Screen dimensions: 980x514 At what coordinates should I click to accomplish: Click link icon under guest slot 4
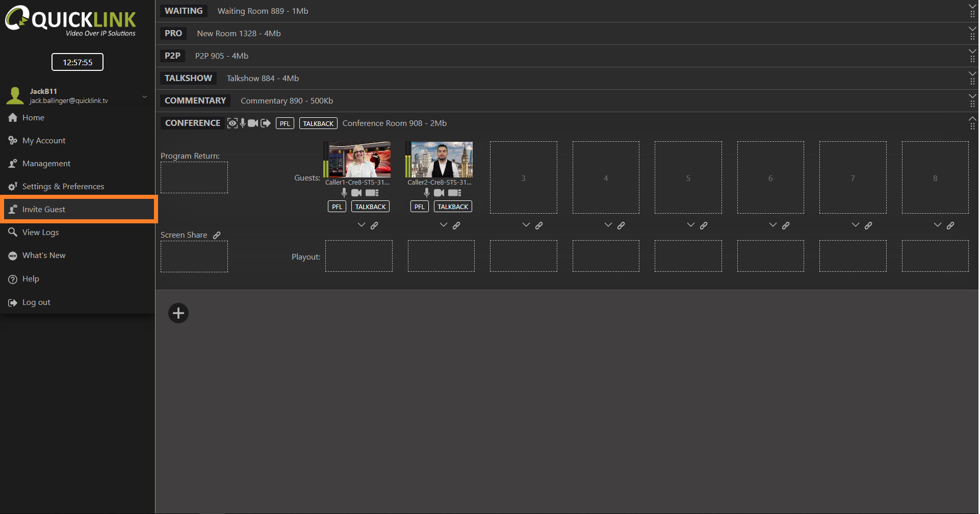click(x=621, y=225)
